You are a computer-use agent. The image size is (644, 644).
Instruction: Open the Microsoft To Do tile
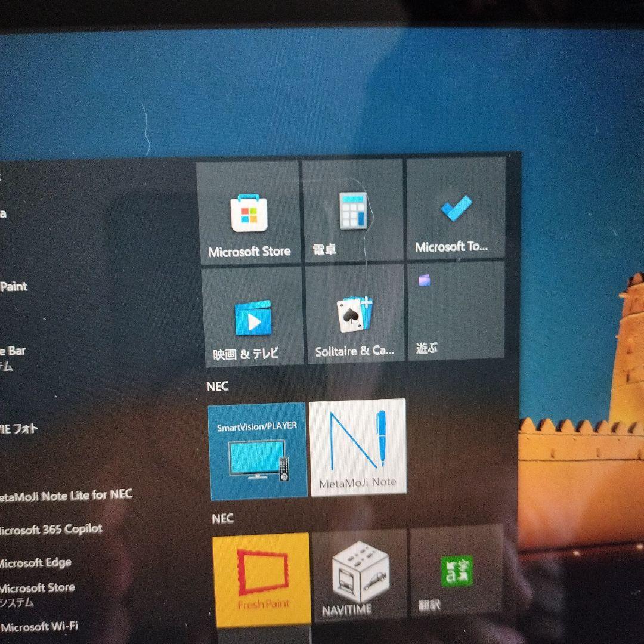click(456, 208)
